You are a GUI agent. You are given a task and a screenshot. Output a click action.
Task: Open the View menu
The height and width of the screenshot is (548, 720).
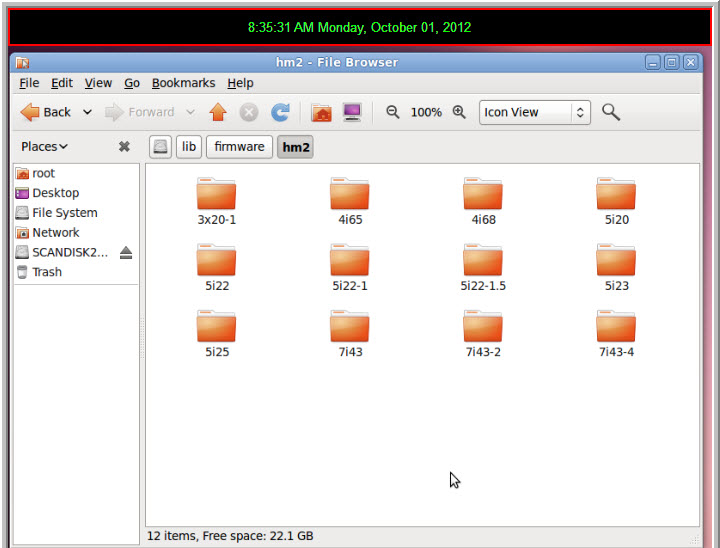pyautogui.click(x=98, y=83)
